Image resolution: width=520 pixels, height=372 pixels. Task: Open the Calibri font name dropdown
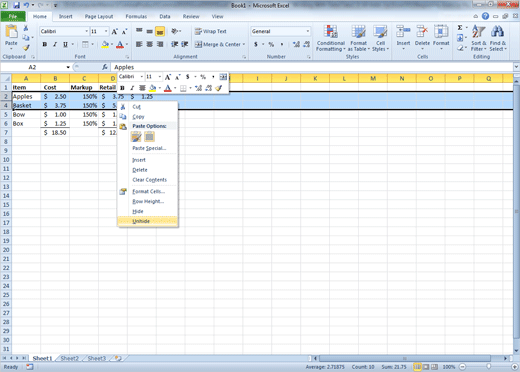[87, 31]
